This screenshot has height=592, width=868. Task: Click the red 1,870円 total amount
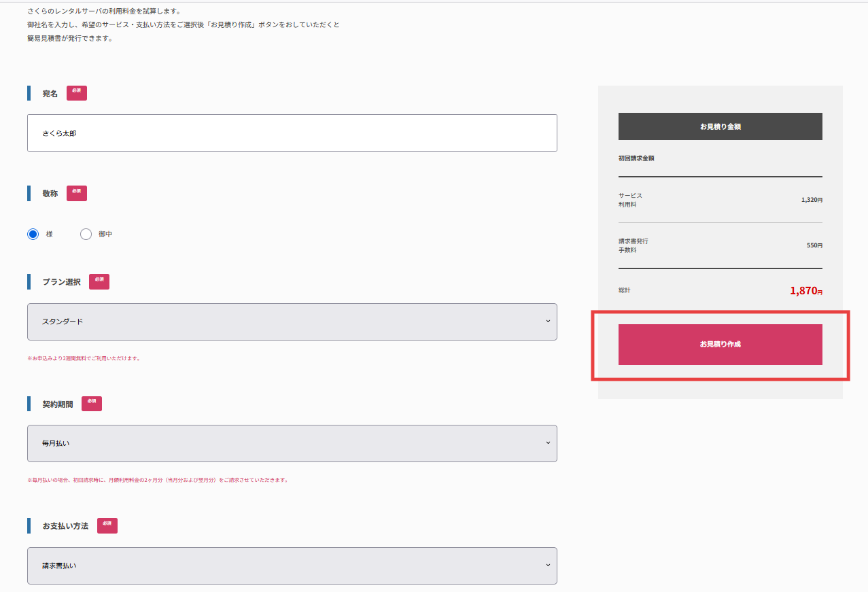click(805, 291)
